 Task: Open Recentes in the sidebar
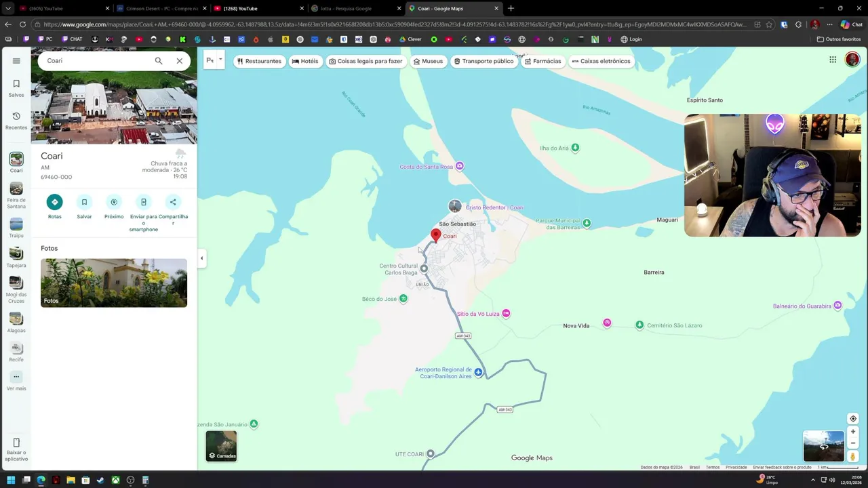[x=16, y=121]
